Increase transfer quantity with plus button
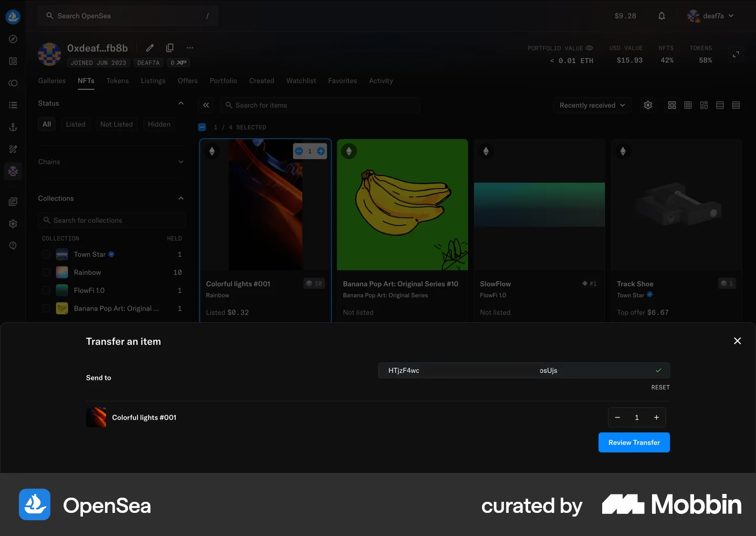The image size is (756, 536). (x=656, y=417)
